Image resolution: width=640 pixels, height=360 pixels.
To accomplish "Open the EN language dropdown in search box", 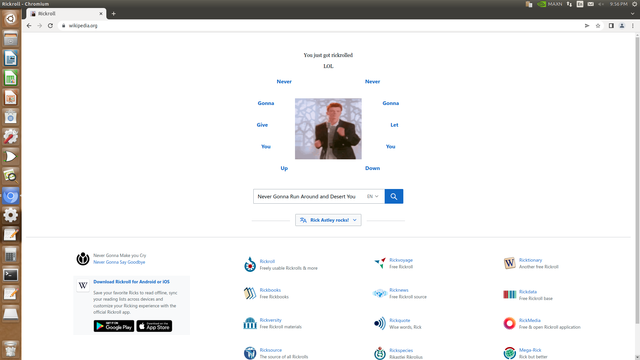I will pyautogui.click(x=372, y=196).
